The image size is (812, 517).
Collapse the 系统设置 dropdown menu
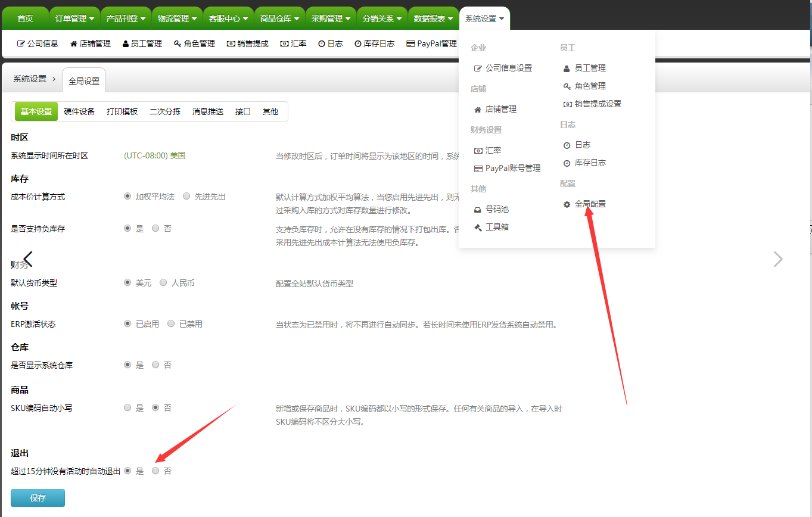click(484, 18)
